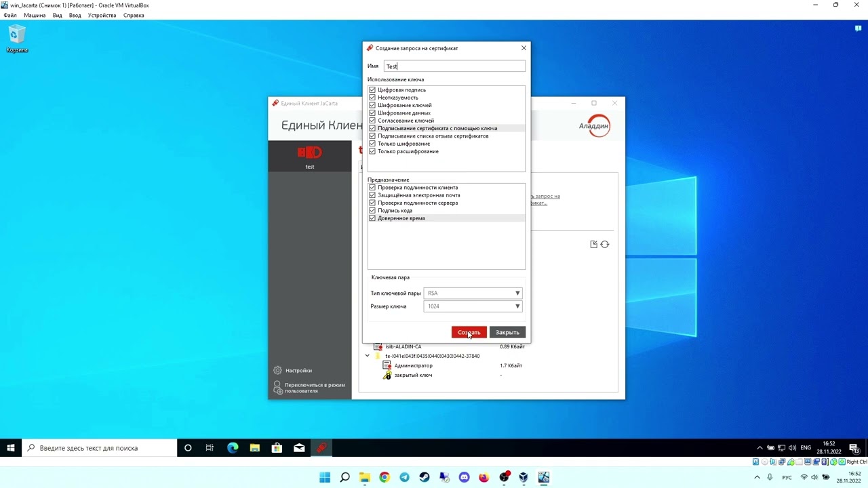
Task: Click Переключиться в режим пользователя
Action: click(309, 388)
